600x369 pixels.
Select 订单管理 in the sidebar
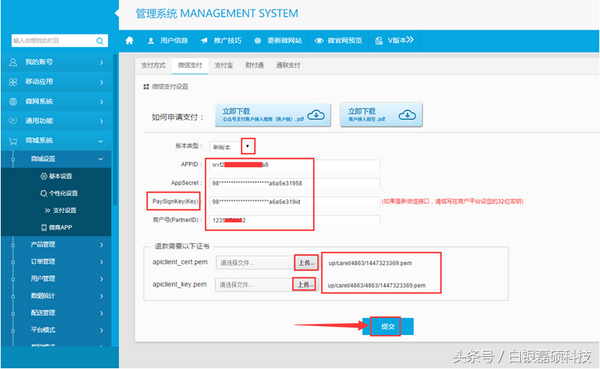pos(56,262)
